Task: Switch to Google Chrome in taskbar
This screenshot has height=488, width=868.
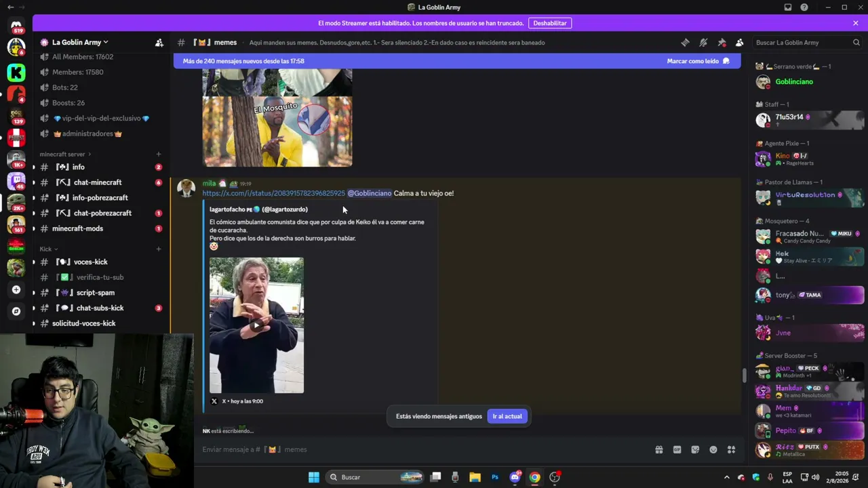Action: tap(535, 477)
